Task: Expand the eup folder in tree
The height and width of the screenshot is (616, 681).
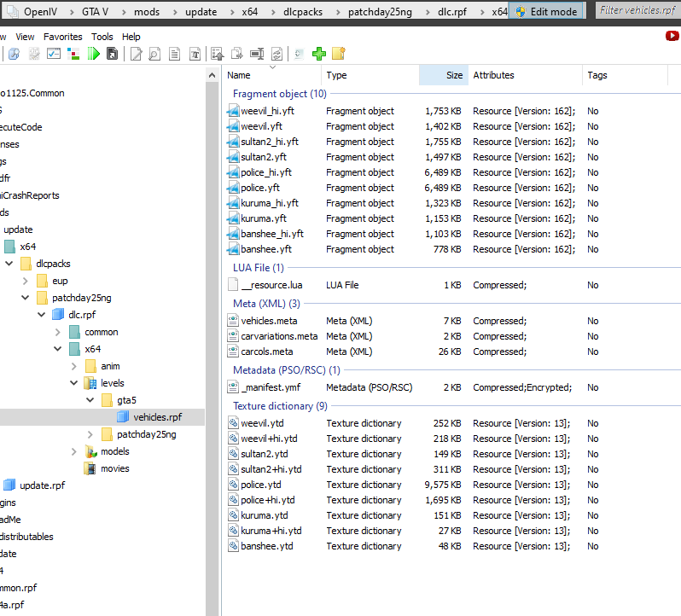Action: pyautogui.click(x=25, y=281)
